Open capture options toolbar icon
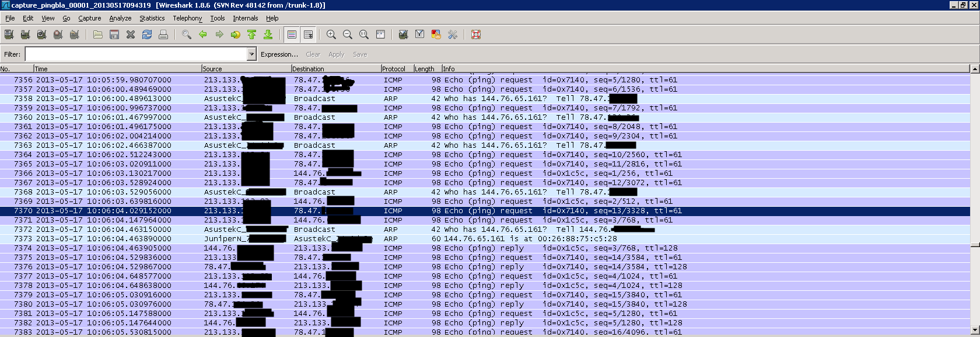The height and width of the screenshot is (337, 980). coord(25,35)
